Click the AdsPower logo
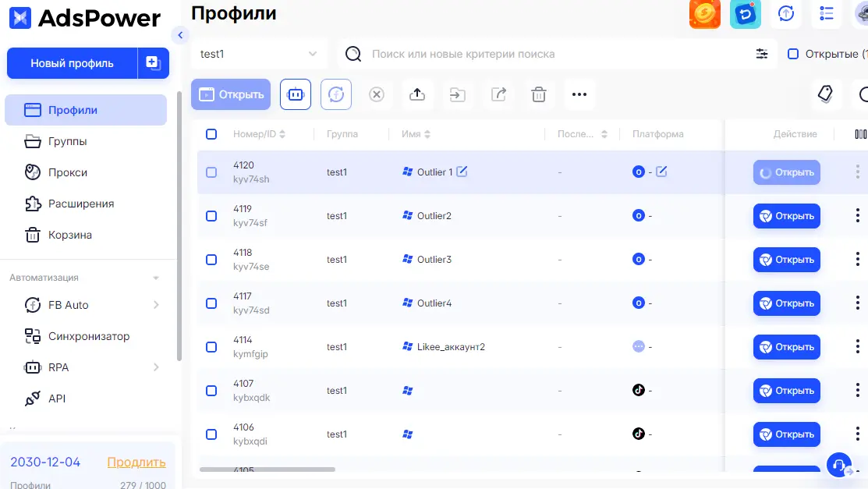 point(85,18)
